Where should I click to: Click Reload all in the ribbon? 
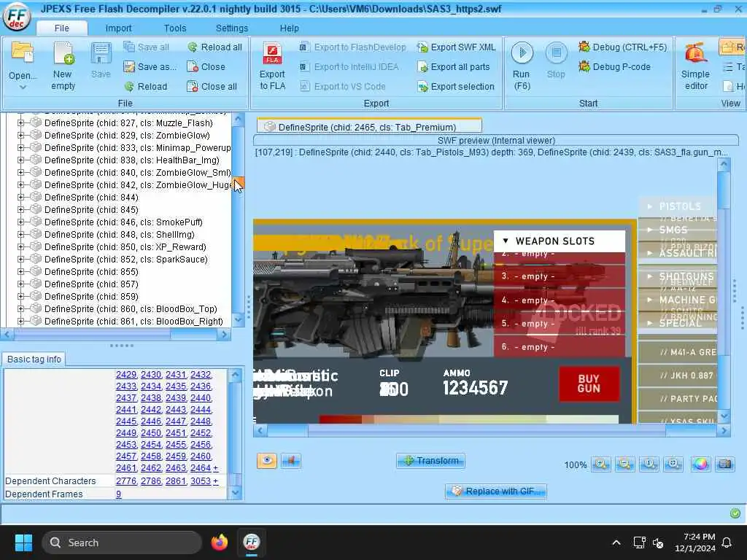[215, 47]
